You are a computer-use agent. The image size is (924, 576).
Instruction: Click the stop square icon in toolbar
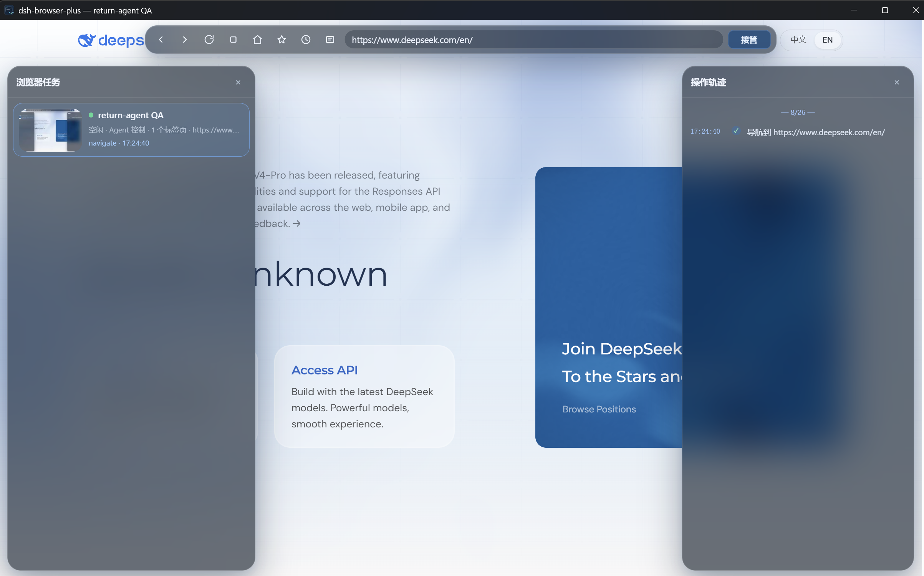[x=233, y=40]
